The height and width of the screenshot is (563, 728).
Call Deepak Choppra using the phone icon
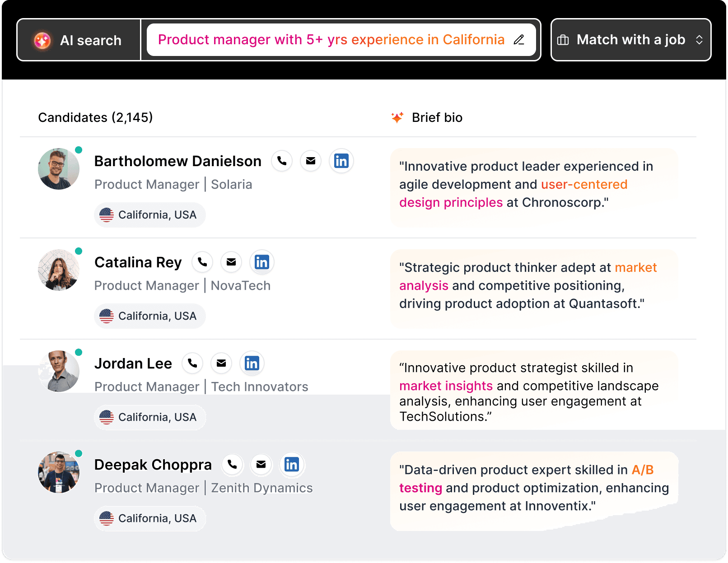233,465
